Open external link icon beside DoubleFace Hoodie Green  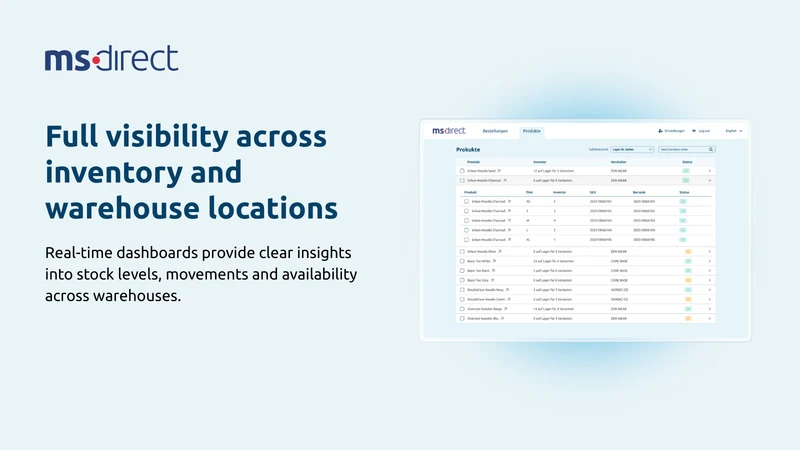[509, 299]
